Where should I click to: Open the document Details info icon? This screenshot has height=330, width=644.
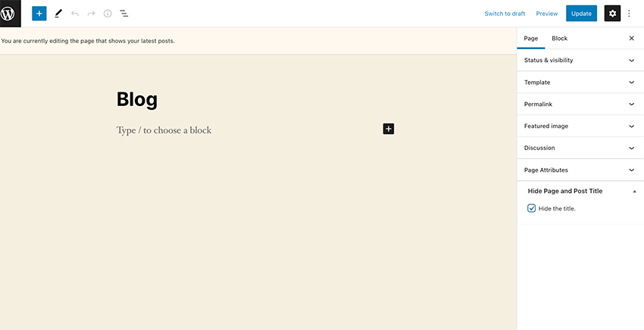coord(108,14)
